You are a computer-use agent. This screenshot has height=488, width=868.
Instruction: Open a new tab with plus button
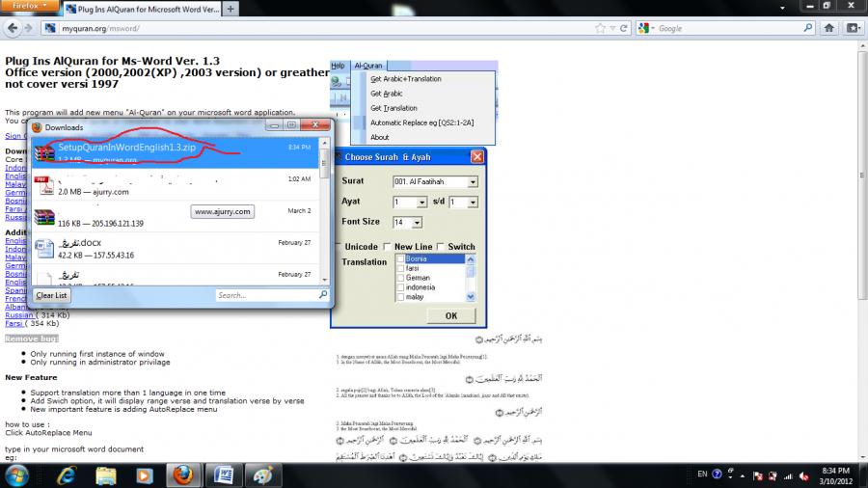coord(231,9)
